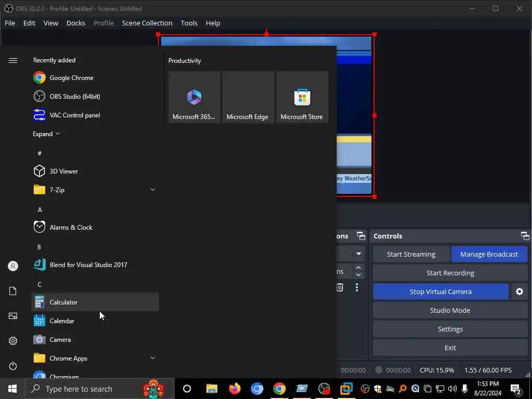Open the OBS File menu

click(x=10, y=23)
